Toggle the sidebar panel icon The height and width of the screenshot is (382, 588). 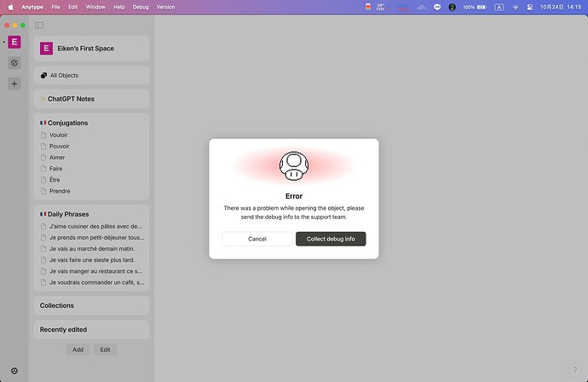click(x=39, y=25)
